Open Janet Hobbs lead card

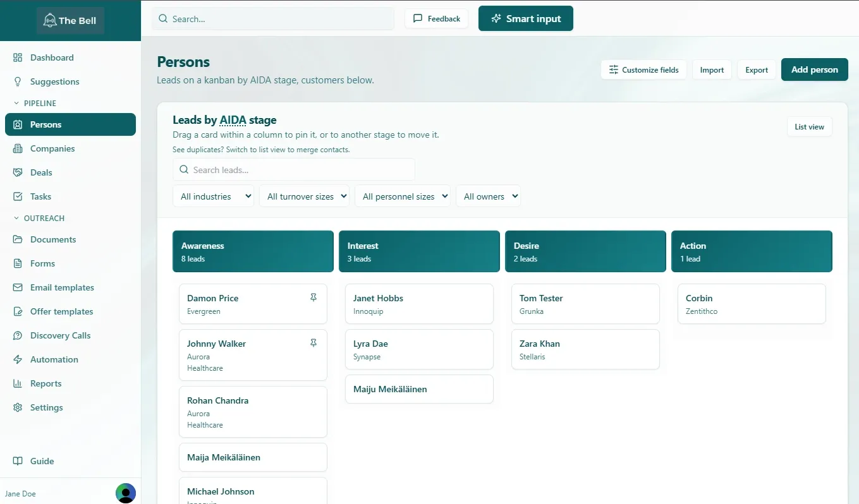419,304
